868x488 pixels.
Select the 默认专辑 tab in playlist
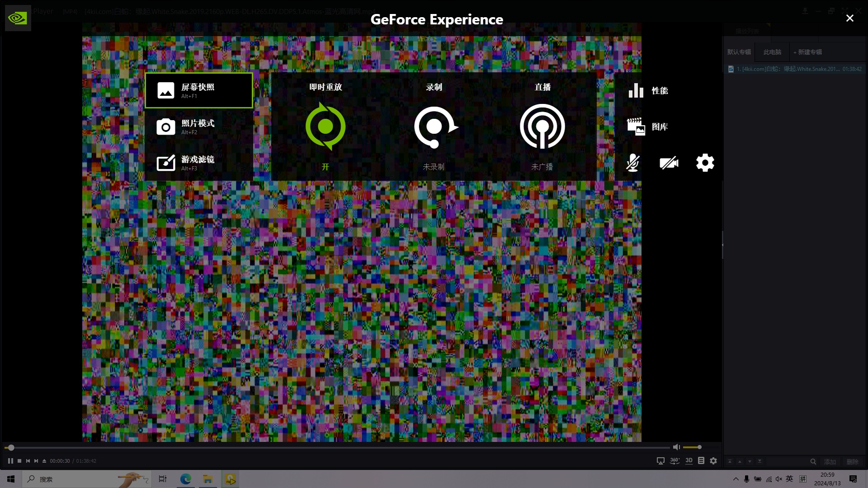[739, 52]
